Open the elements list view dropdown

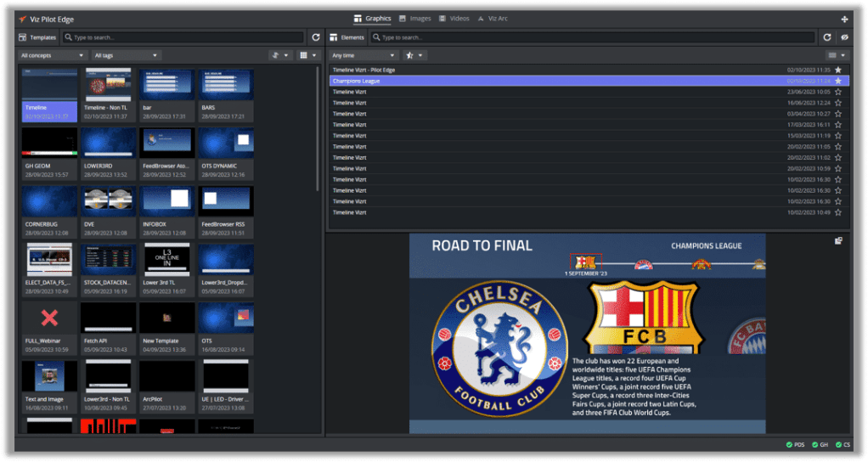(x=837, y=55)
